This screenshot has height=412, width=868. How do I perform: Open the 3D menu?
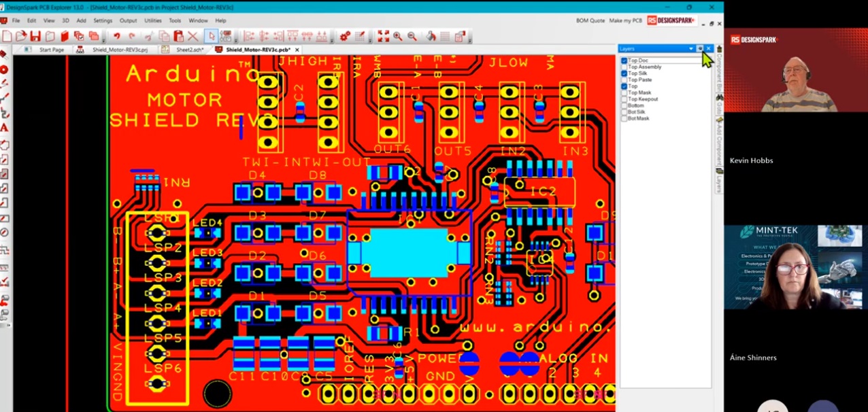[x=66, y=20]
